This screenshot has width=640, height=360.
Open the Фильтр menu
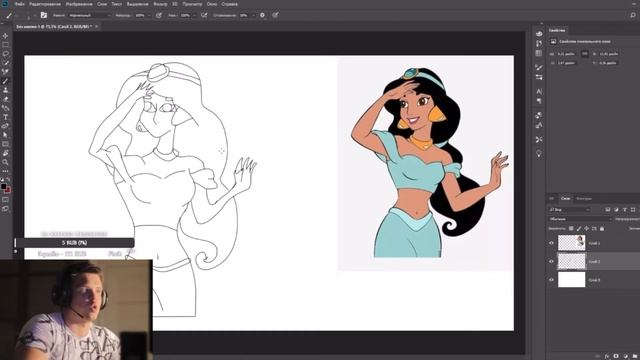pyautogui.click(x=160, y=4)
